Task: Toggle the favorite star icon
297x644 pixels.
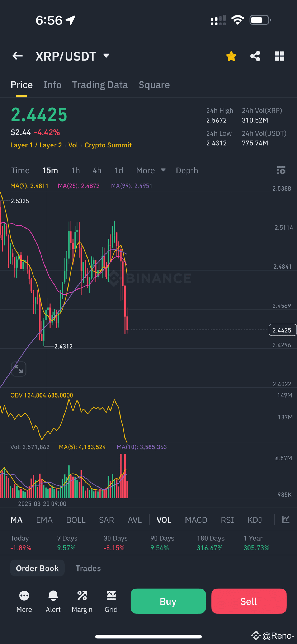Action: click(x=231, y=56)
